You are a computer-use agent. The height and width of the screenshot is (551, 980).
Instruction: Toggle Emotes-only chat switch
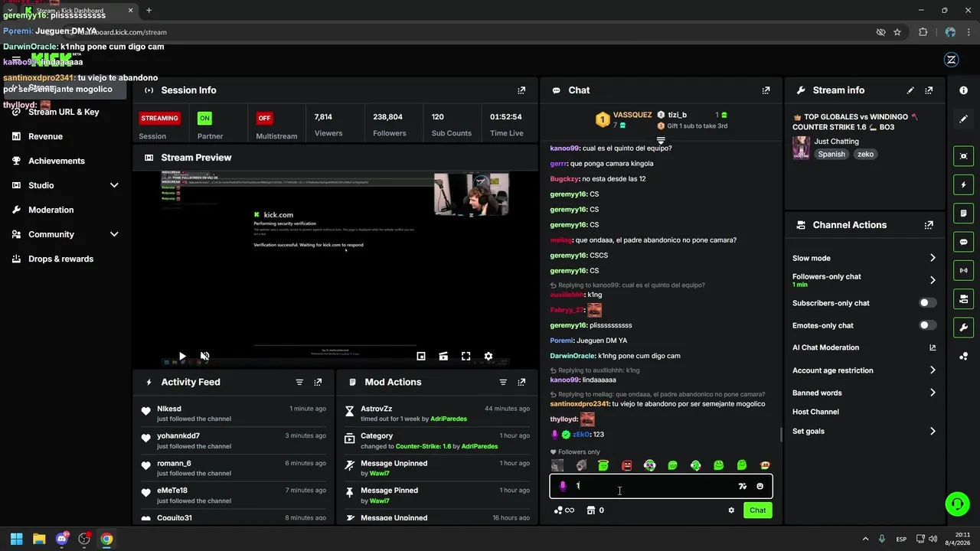tap(927, 325)
